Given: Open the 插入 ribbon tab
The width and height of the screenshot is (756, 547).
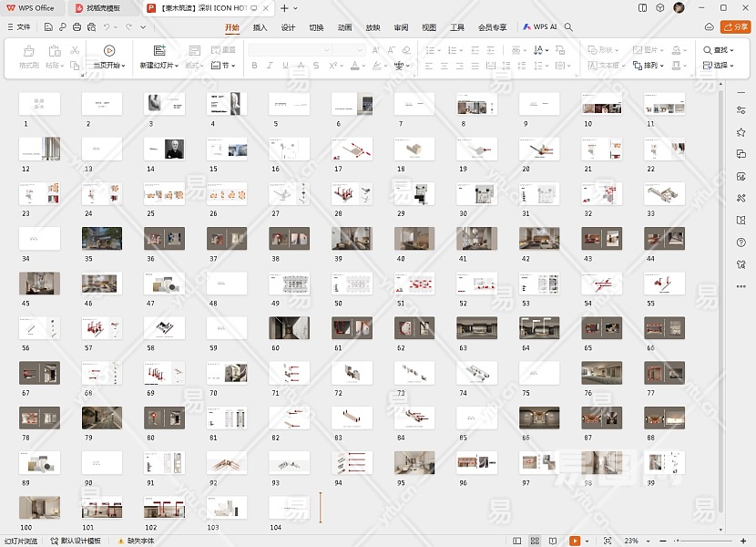Looking at the screenshot, I should [x=261, y=27].
